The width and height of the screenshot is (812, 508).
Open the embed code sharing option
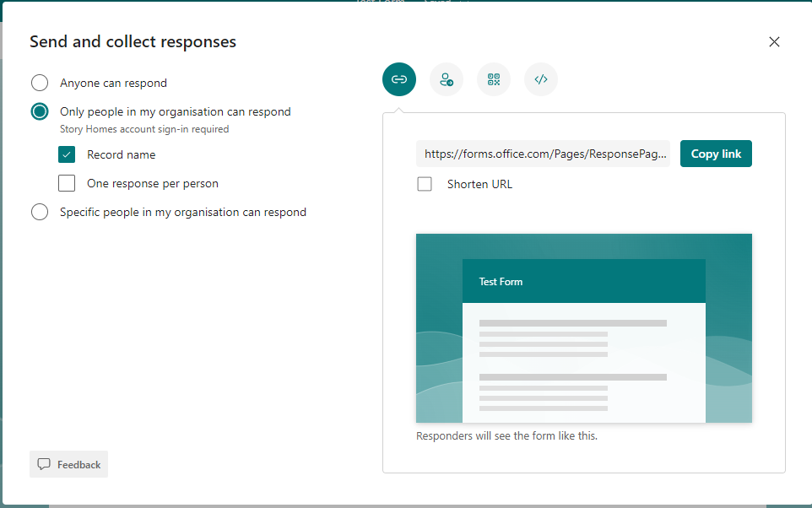tap(541, 79)
